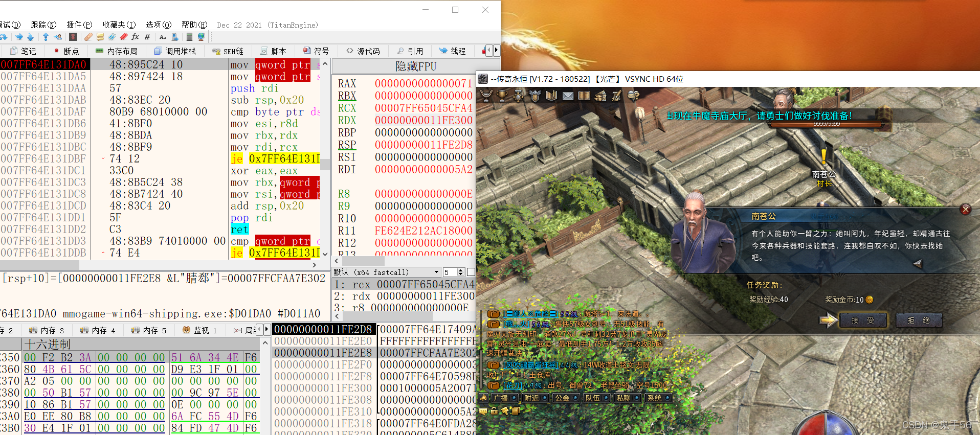Screen dimensions: 980x435
Task: Open the medal icon in game top bar
Action: (x=519, y=96)
